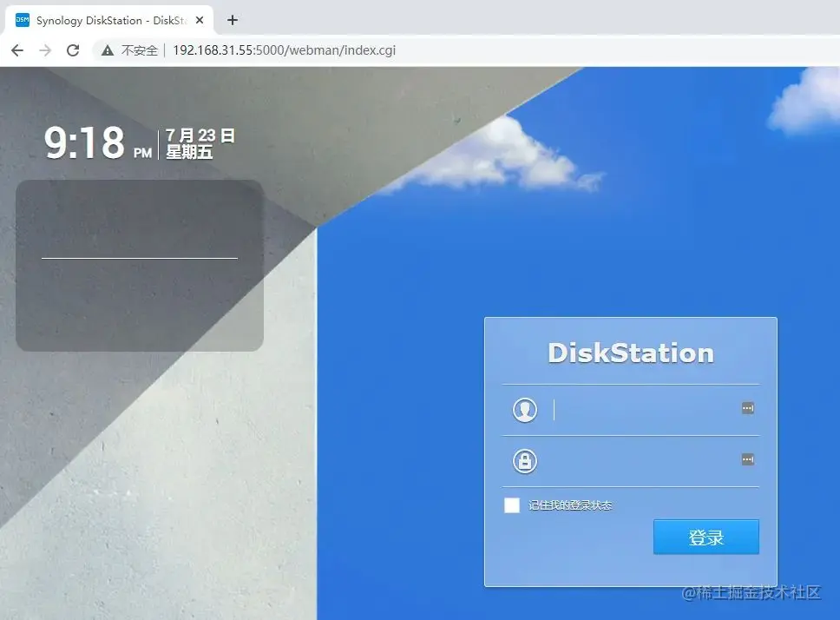Click the address bar URL text

(284, 50)
